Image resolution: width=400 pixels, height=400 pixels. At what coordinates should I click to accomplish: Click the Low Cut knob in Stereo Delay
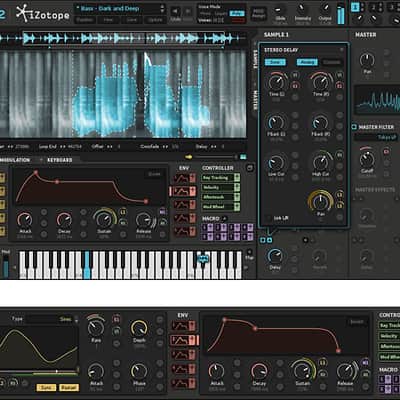click(276, 163)
